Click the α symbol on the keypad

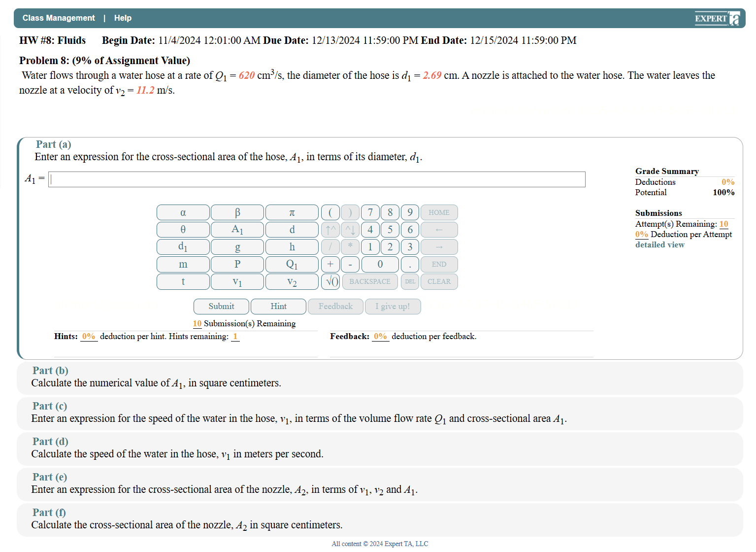183,212
